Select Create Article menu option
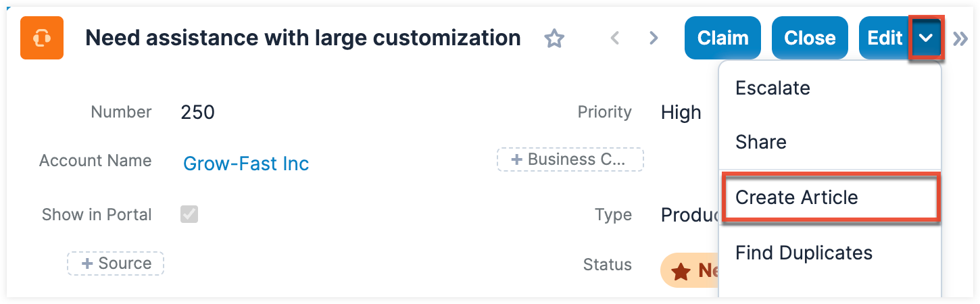The width and height of the screenshot is (980, 304). [796, 197]
